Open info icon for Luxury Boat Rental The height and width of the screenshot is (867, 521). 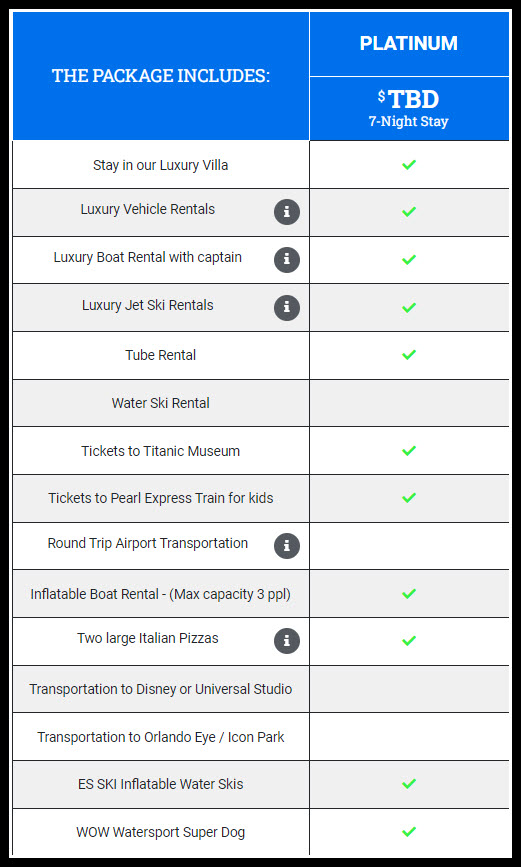(x=286, y=260)
